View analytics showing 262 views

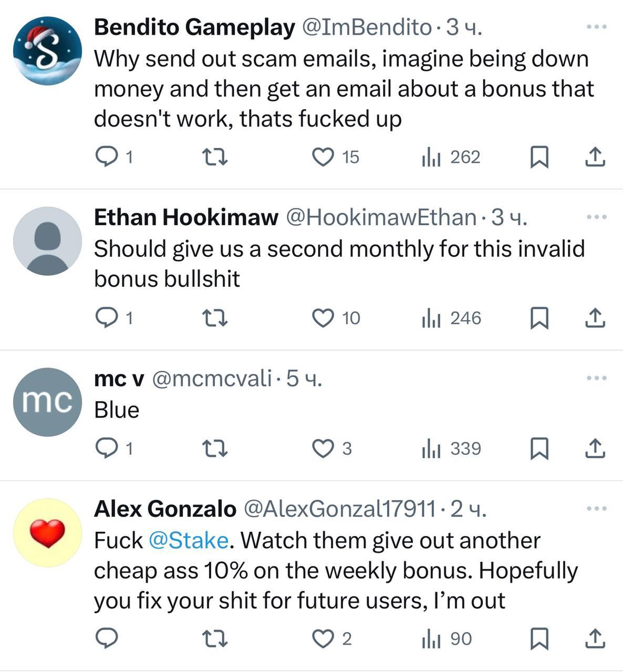click(451, 156)
